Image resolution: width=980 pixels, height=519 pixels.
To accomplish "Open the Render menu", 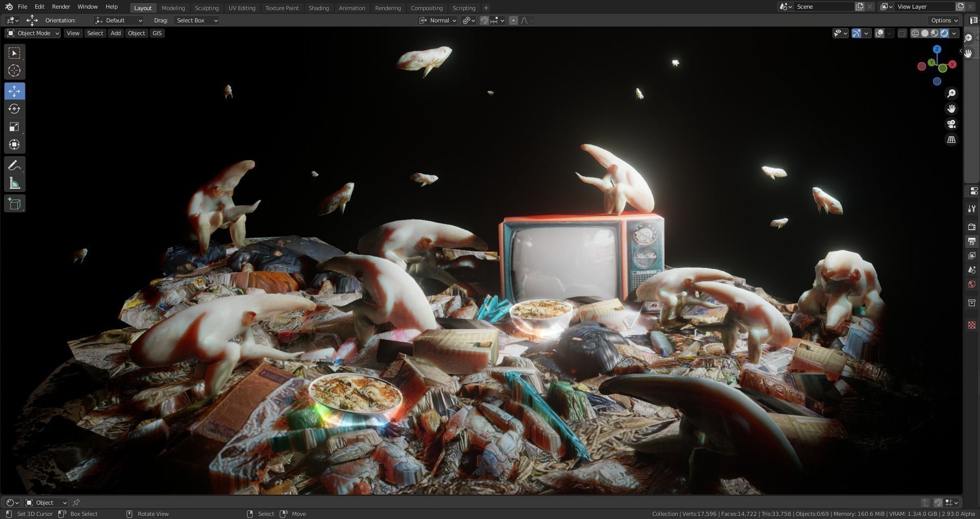I will coord(61,7).
